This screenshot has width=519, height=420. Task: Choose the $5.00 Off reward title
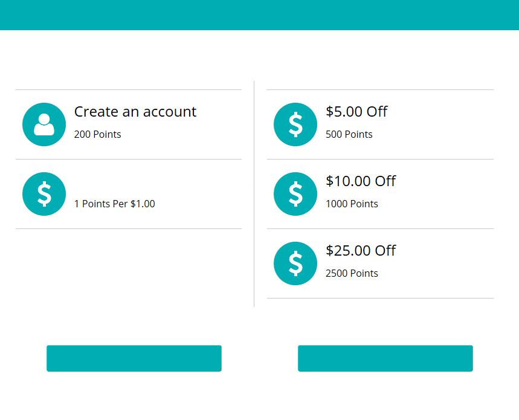coord(356,112)
